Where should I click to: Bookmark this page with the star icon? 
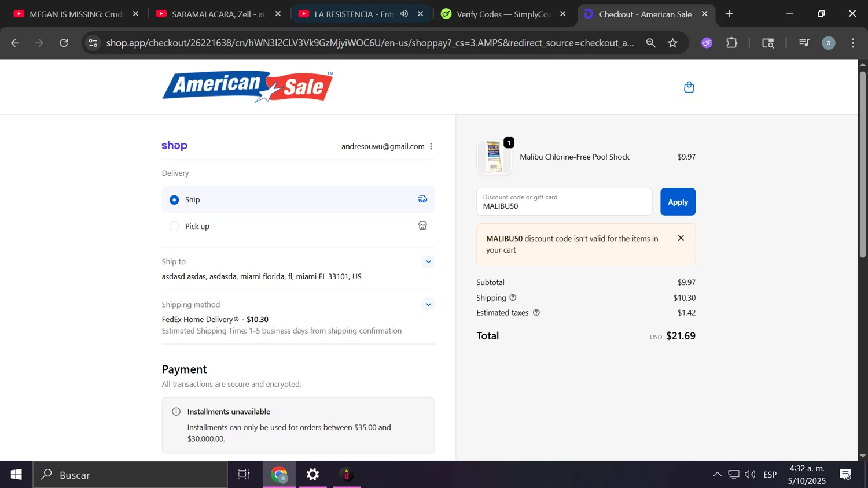[672, 43]
